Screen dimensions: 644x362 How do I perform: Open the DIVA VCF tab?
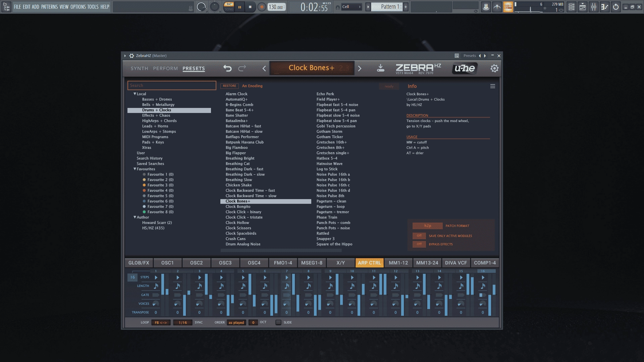click(x=456, y=263)
